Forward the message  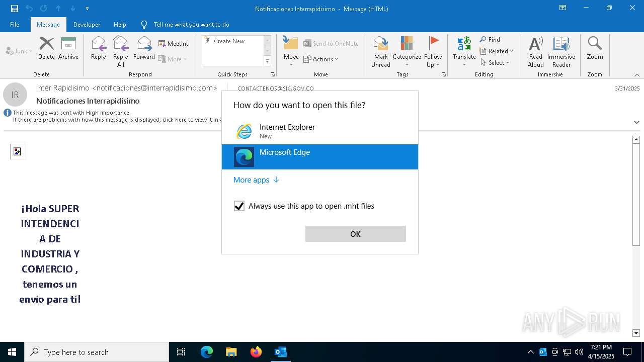[x=144, y=49]
